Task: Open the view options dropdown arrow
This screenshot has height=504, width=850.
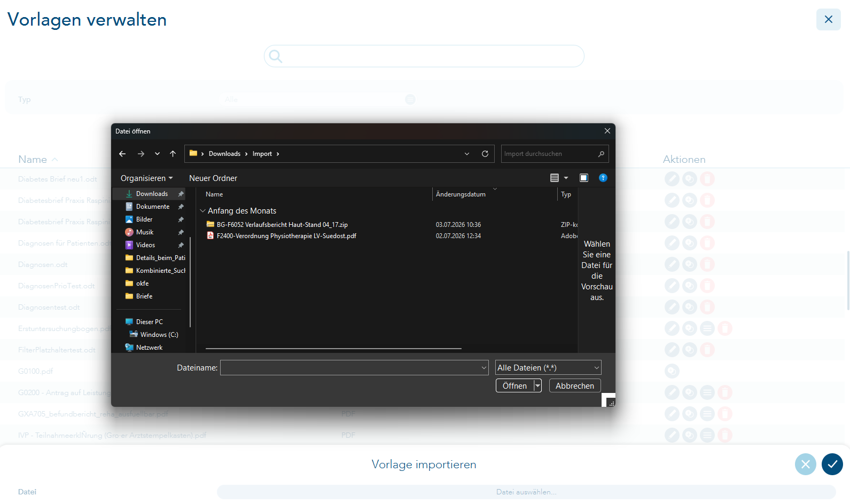Action: (x=566, y=178)
